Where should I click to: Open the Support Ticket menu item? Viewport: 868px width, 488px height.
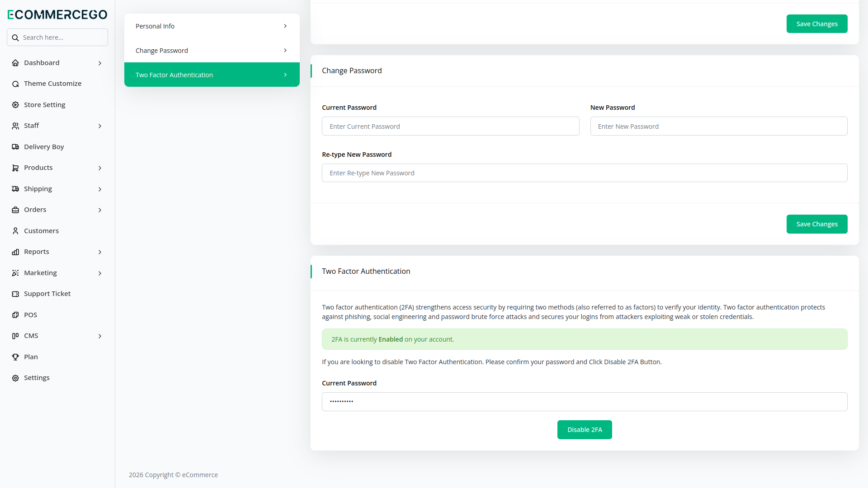(x=57, y=294)
